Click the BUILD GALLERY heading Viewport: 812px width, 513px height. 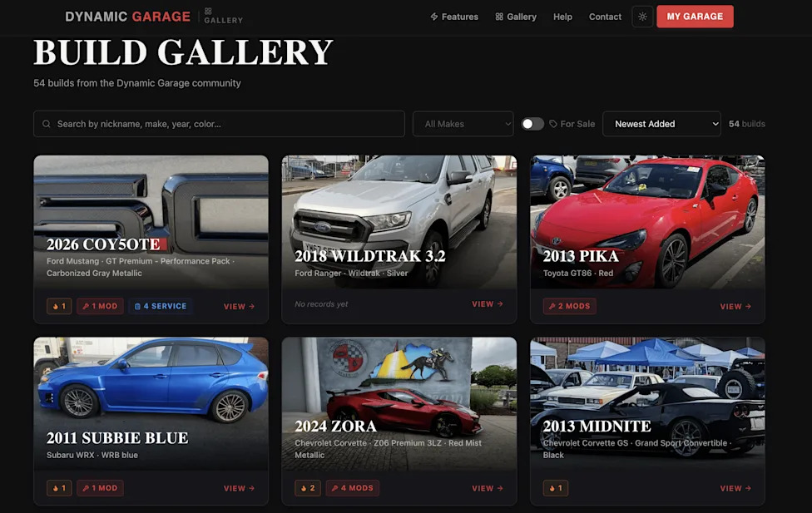coord(183,52)
